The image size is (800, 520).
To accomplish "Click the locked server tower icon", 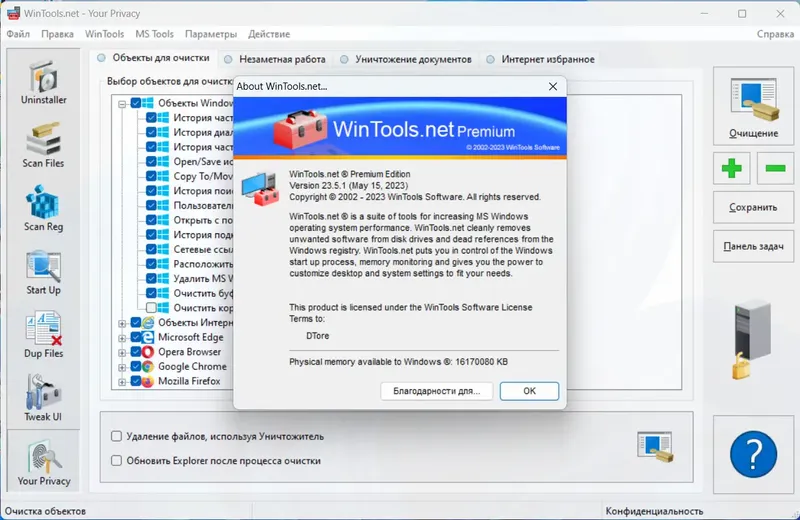I will [x=751, y=339].
